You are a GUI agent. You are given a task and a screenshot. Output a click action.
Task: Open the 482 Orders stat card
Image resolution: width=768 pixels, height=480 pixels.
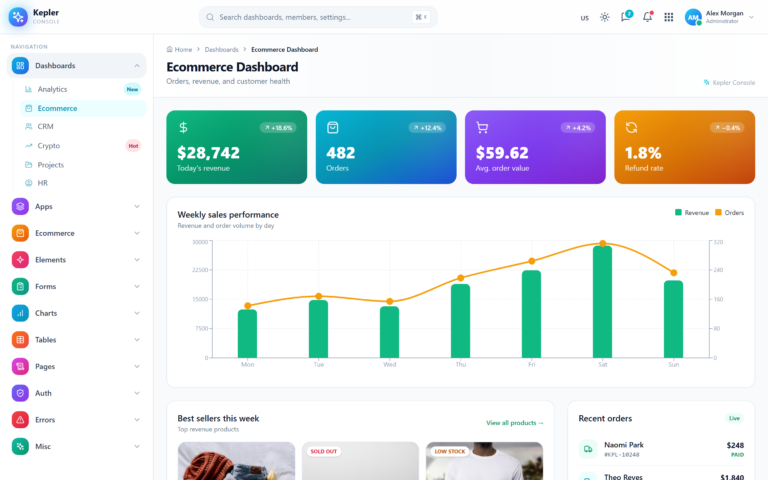point(386,147)
